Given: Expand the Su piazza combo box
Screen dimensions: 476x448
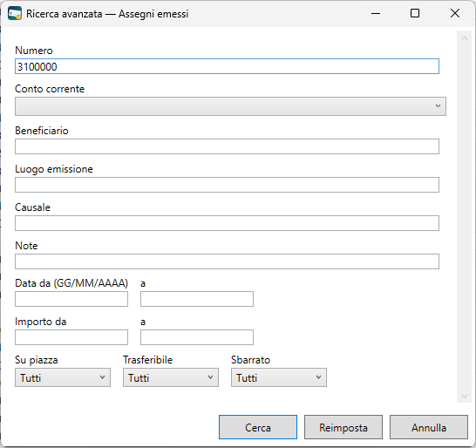Looking at the screenshot, I should tap(63, 377).
